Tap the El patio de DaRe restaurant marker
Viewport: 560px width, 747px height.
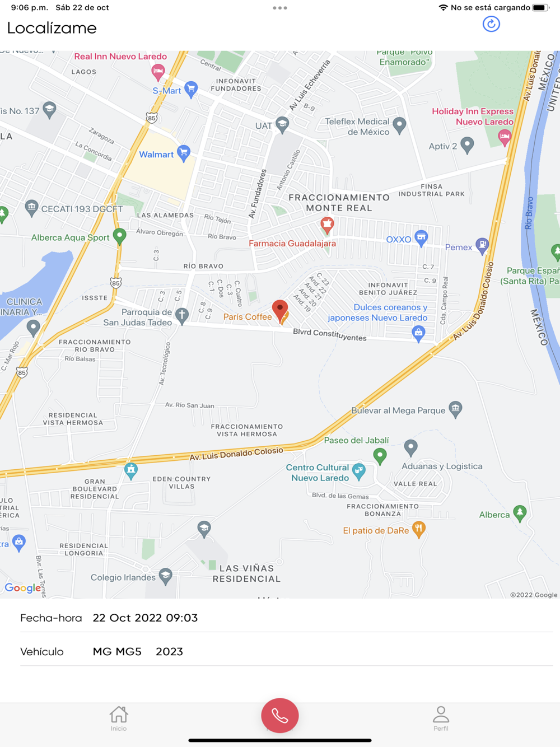(x=418, y=529)
